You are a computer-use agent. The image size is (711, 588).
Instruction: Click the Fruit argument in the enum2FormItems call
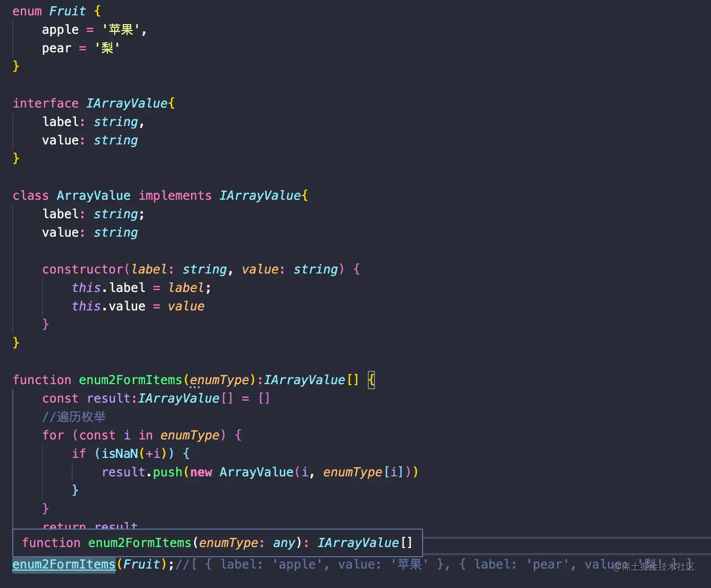(142, 564)
